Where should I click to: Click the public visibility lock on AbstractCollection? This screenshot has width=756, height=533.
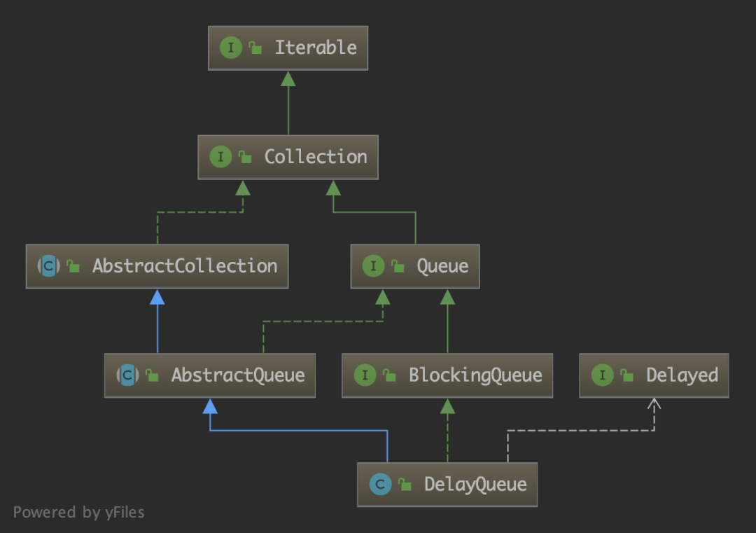click(73, 265)
